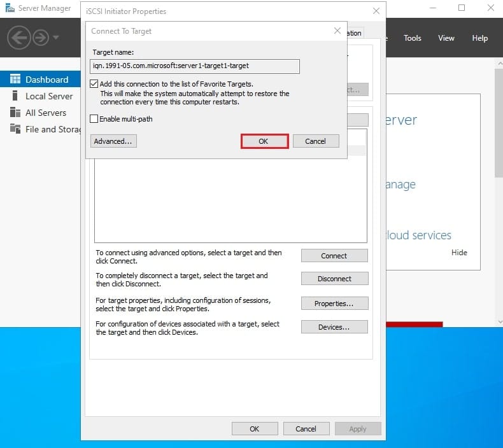503x448 pixels.
Task: Maximize the Server Manager window
Action: pos(462,8)
